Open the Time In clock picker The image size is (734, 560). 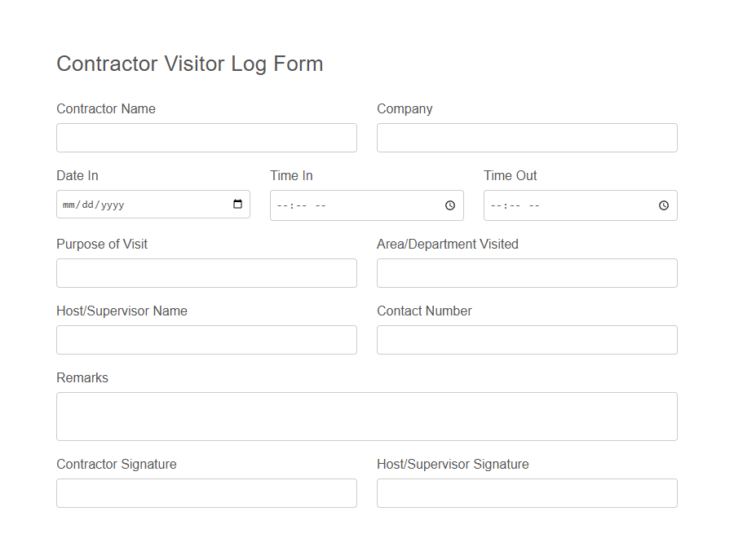pyautogui.click(x=449, y=205)
